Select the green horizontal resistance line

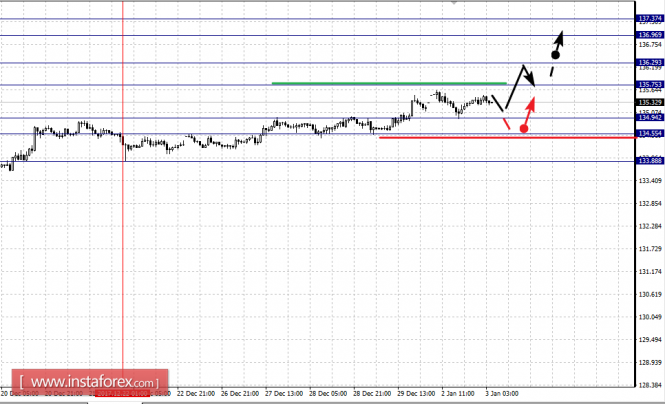click(389, 83)
